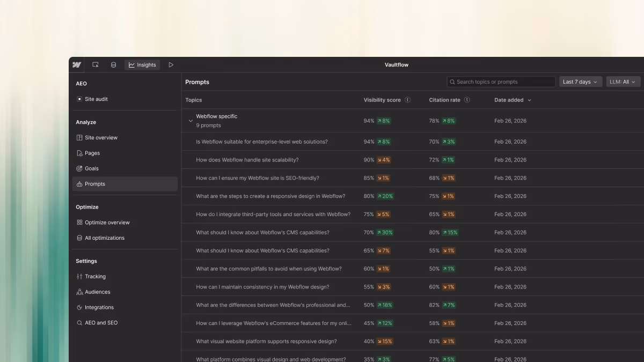This screenshot has height=362, width=644.
Task: Click the Tracking sliders icon
Action: (x=79, y=277)
